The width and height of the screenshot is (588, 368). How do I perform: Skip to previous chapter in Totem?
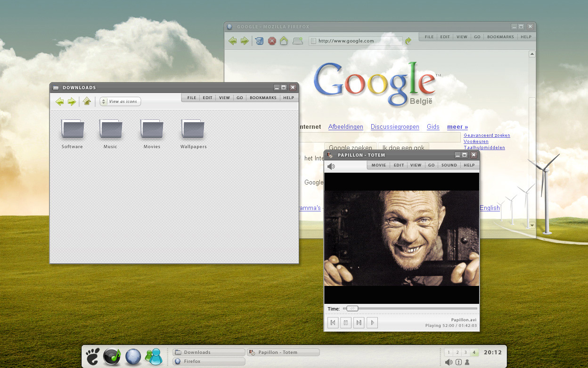click(x=333, y=323)
